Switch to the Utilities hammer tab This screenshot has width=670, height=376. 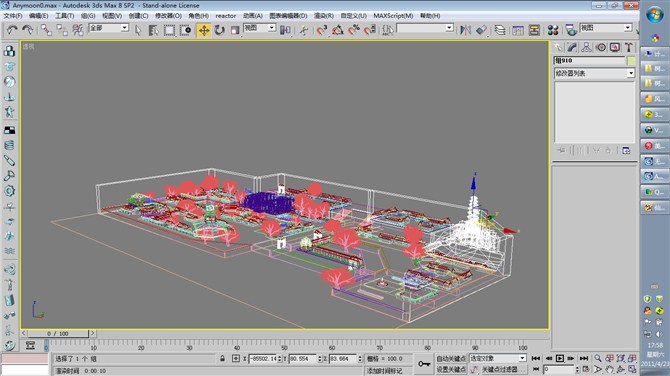[629, 47]
